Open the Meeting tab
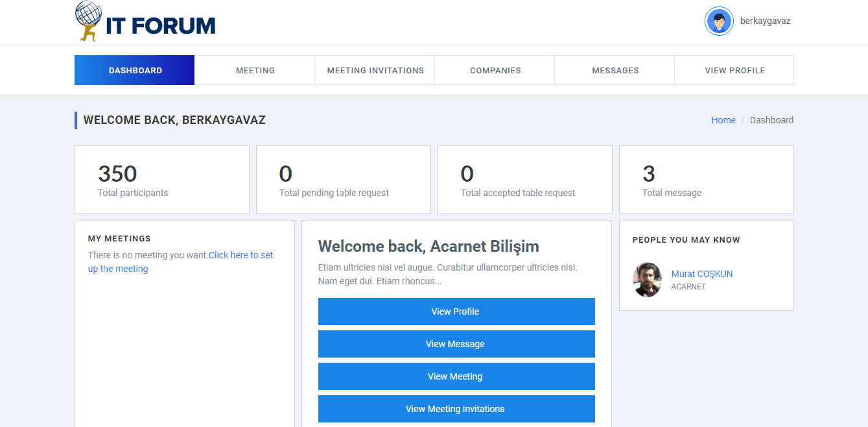This screenshot has height=427, width=868. [255, 70]
